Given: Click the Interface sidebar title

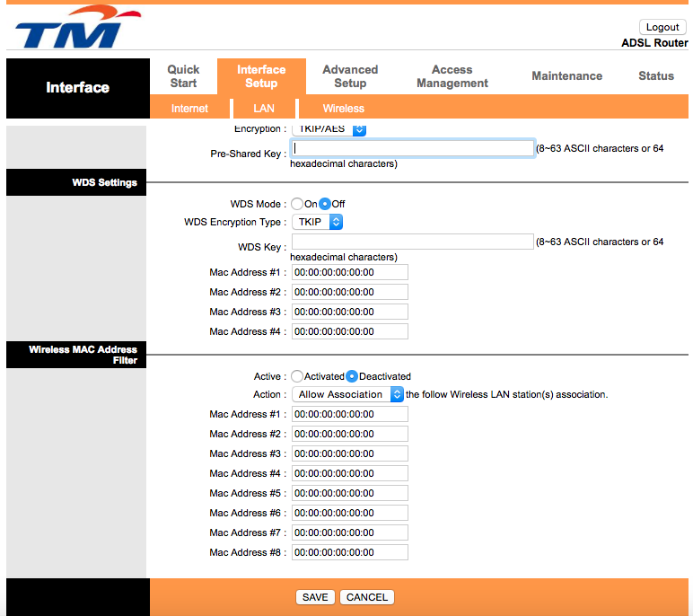Looking at the screenshot, I should (x=78, y=88).
